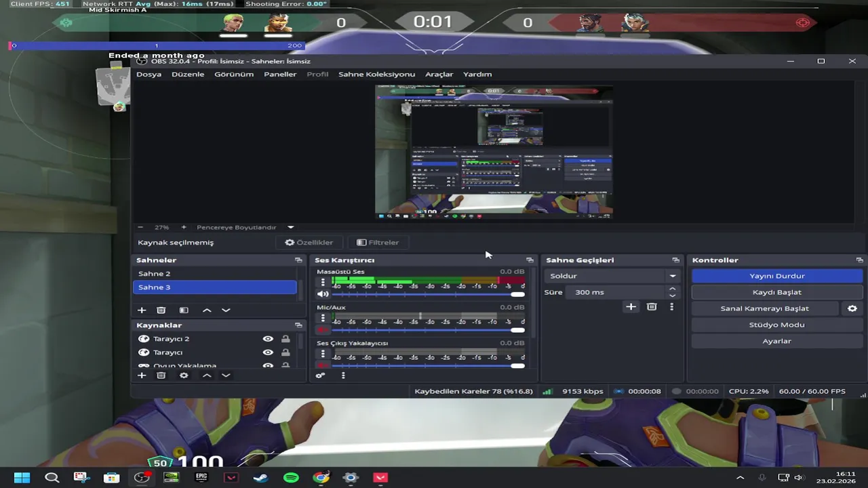Open source properties gear in Kaynaklar toolbar
The image size is (868, 488).
click(x=184, y=375)
